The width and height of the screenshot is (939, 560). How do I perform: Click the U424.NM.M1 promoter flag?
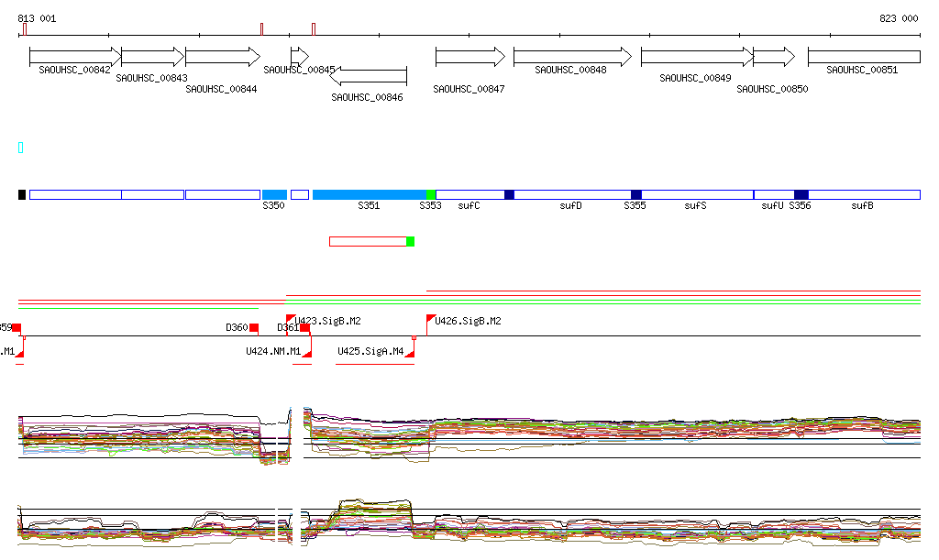pos(307,353)
